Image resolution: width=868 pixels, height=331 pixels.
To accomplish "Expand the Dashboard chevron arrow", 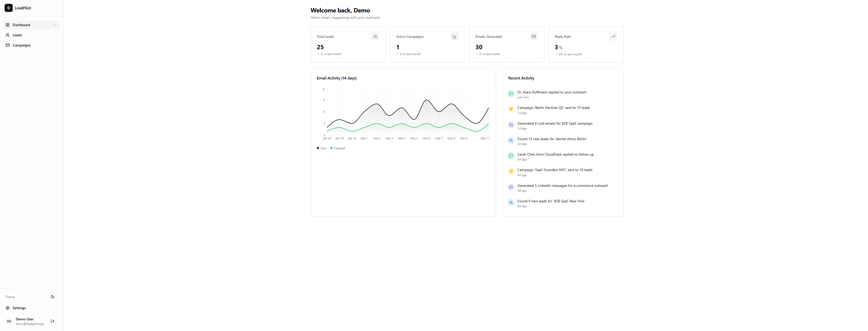I will [x=55, y=25].
